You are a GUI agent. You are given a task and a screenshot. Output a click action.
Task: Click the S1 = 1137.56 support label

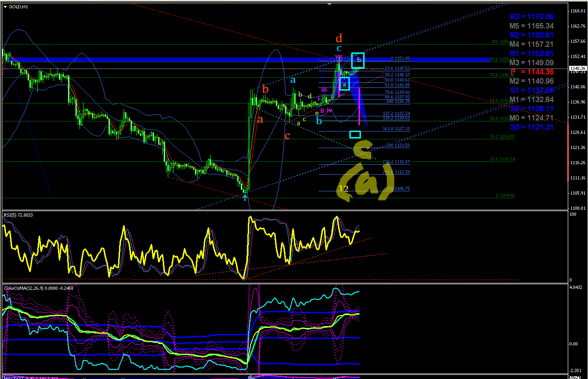click(x=531, y=90)
